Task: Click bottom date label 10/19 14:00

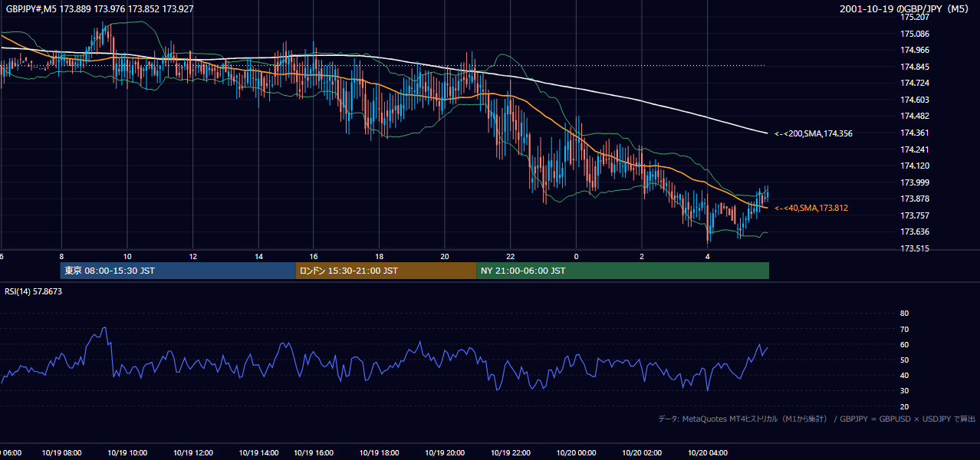Action: pyautogui.click(x=260, y=452)
